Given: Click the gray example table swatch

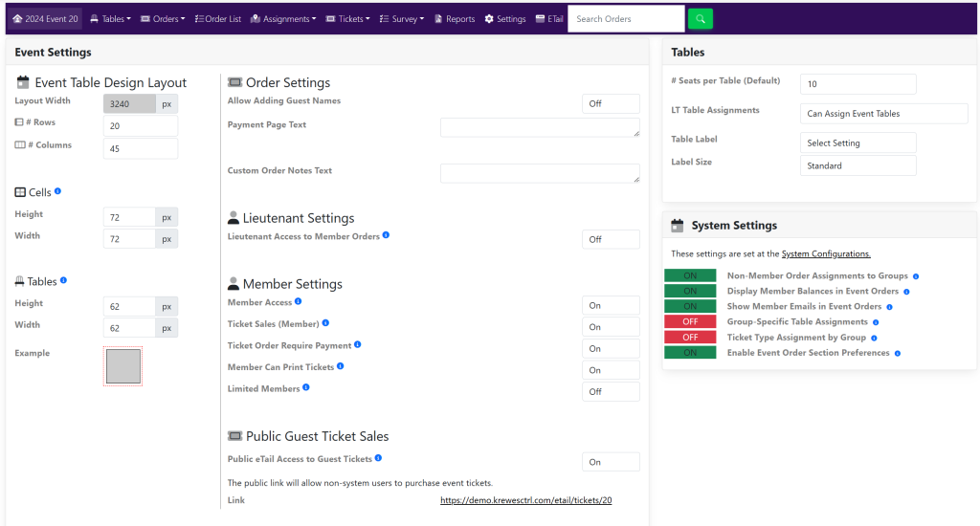Looking at the screenshot, I should [x=123, y=366].
